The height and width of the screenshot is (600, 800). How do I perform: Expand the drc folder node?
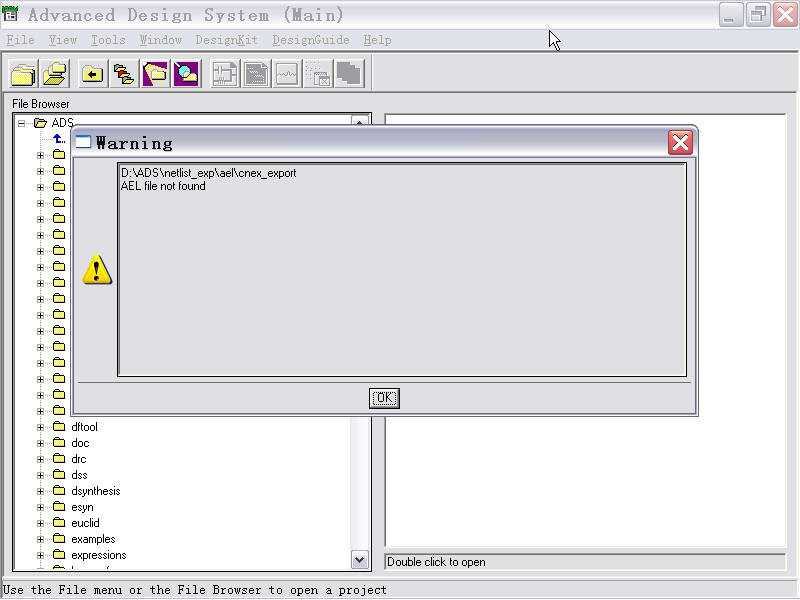tap(40, 459)
